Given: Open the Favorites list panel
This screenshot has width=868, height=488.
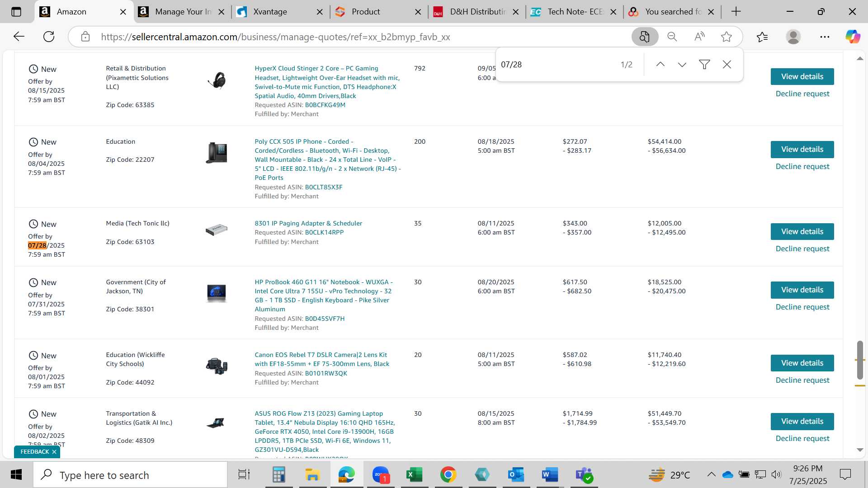Looking at the screenshot, I should point(762,37).
